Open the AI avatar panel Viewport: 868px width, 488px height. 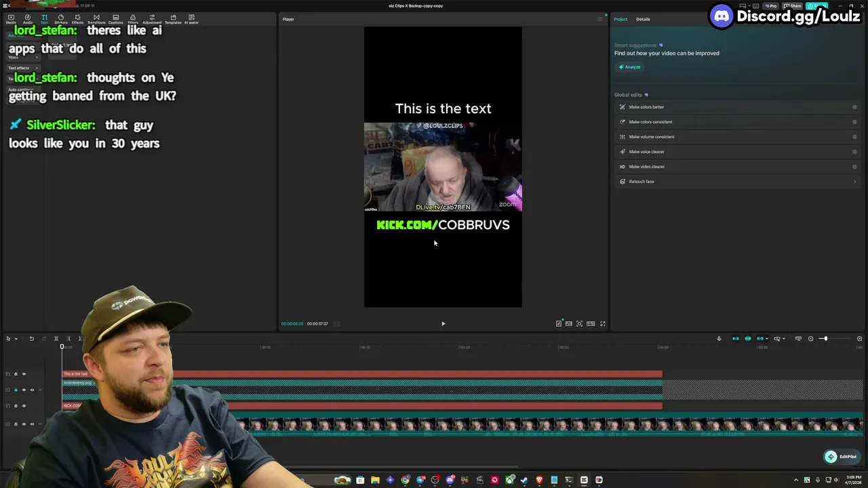click(191, 19)
